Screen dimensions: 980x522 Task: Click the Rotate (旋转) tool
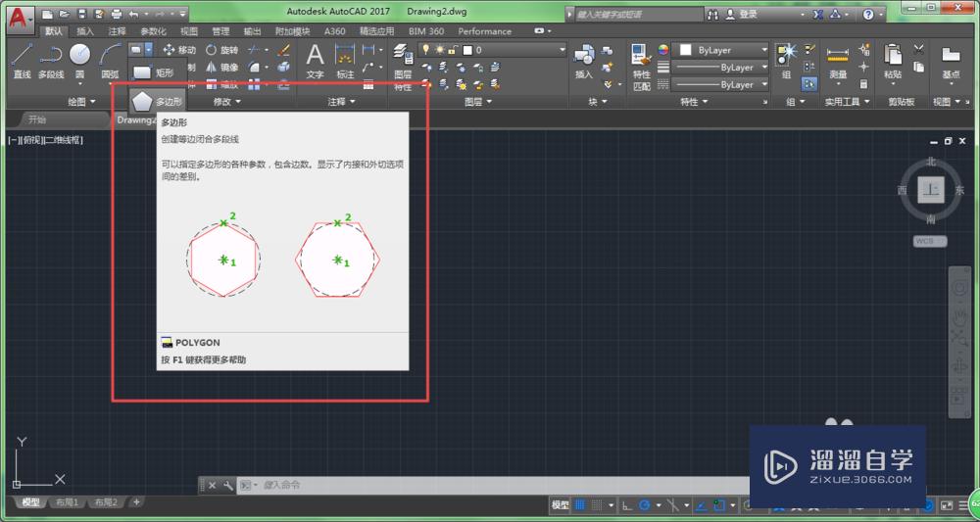coord(221,50)
